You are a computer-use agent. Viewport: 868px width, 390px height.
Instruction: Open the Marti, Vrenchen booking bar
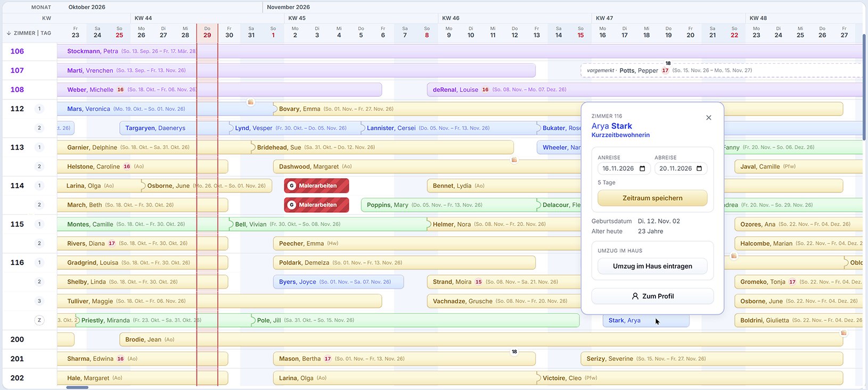(x=296, y=70)
